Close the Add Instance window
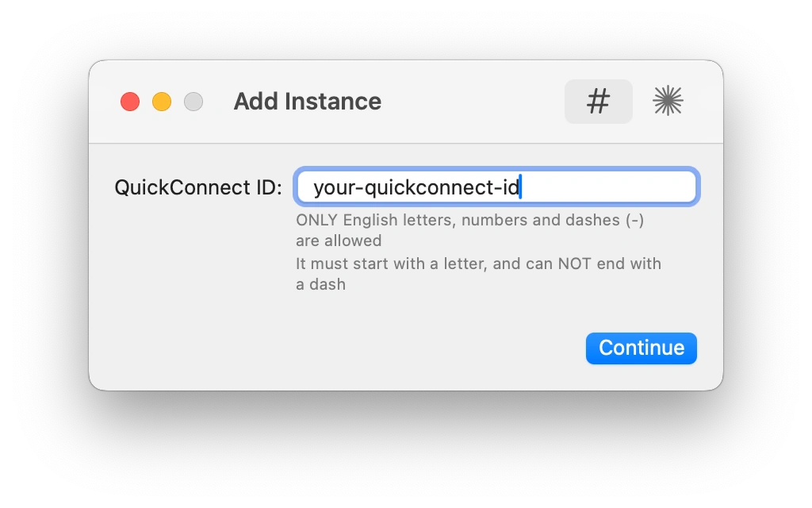 click(130, 102)
